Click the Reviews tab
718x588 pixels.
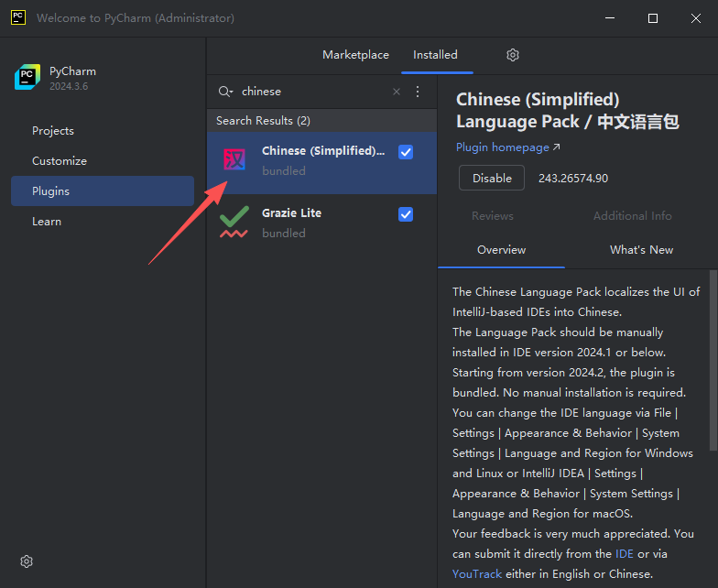point(493,216)
